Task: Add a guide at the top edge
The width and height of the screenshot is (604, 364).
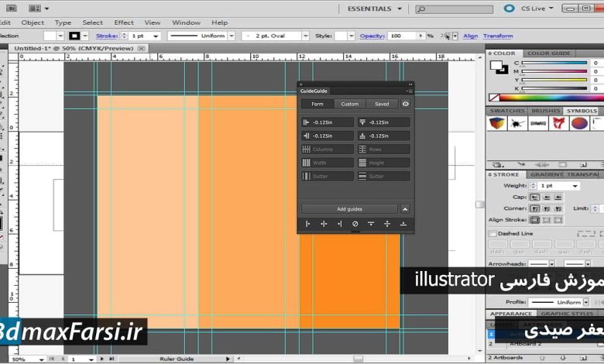Action: [x=371, y=224]
